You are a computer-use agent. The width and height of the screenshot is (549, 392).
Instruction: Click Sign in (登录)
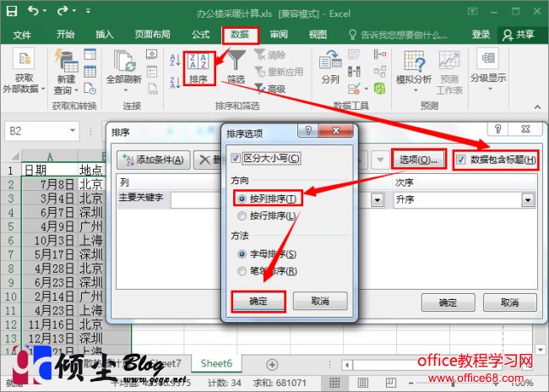tap(481, 35)
